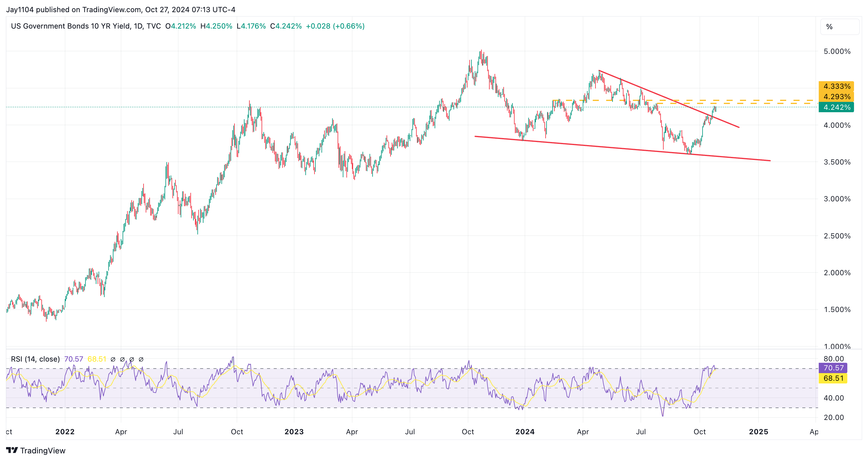Screen dimensions: 868x461
Task: Click the green 4.242% current price label
Action: (x=836, y=107)
